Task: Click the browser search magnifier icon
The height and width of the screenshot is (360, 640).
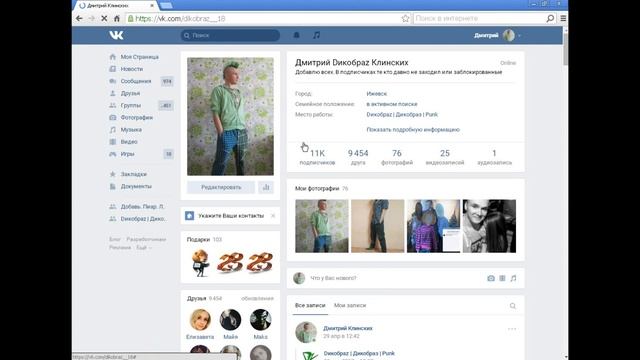Action: click(x=550, y=18)
